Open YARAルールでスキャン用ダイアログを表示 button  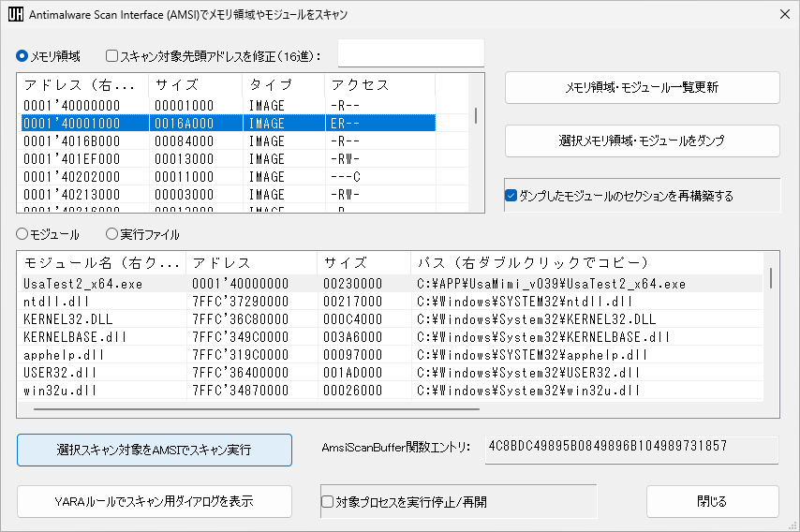(155, 501)
